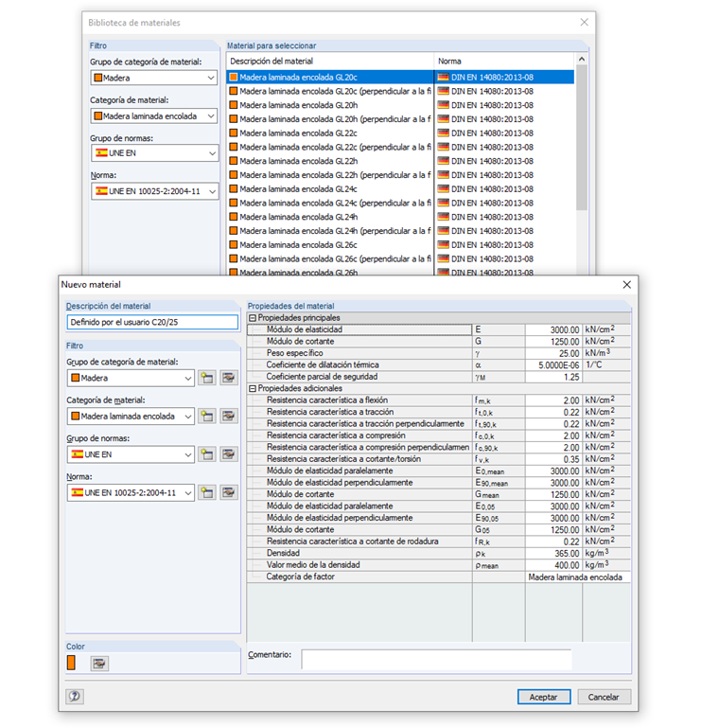Close the Biblioteca de materiales window
This screenshot has width=719, height=728.
(x=584, y=23)
